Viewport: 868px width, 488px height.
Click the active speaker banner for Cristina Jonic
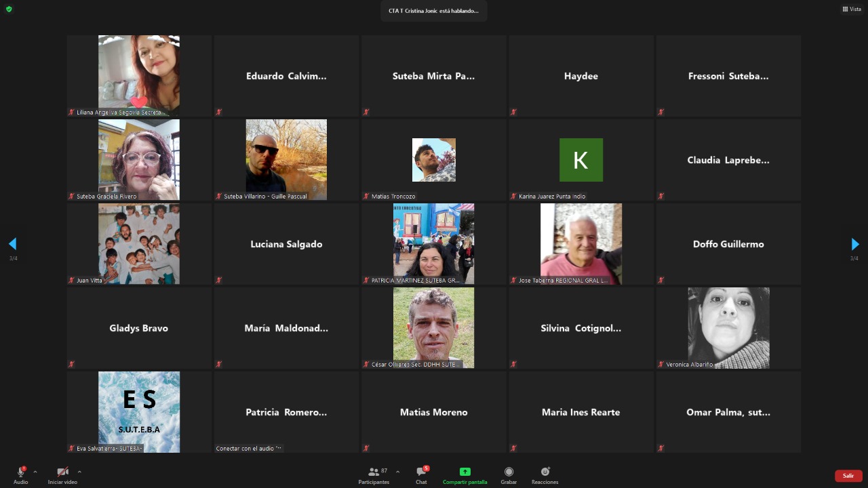[433, 11]
